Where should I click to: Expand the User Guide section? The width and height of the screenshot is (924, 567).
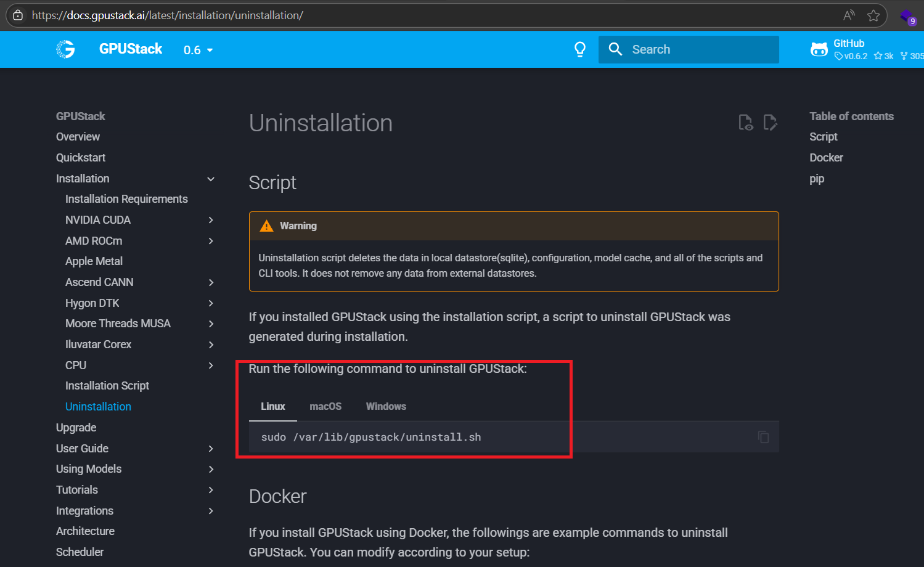211,449
